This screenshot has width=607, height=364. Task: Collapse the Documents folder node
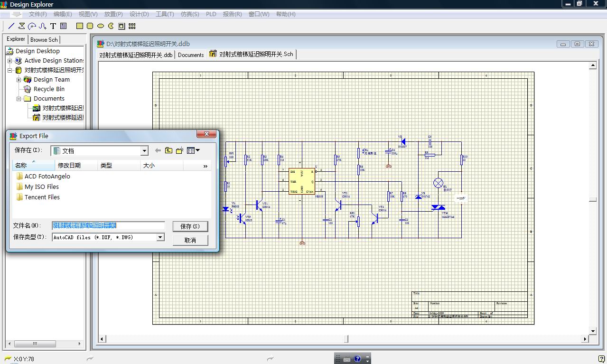coord(19,99)
